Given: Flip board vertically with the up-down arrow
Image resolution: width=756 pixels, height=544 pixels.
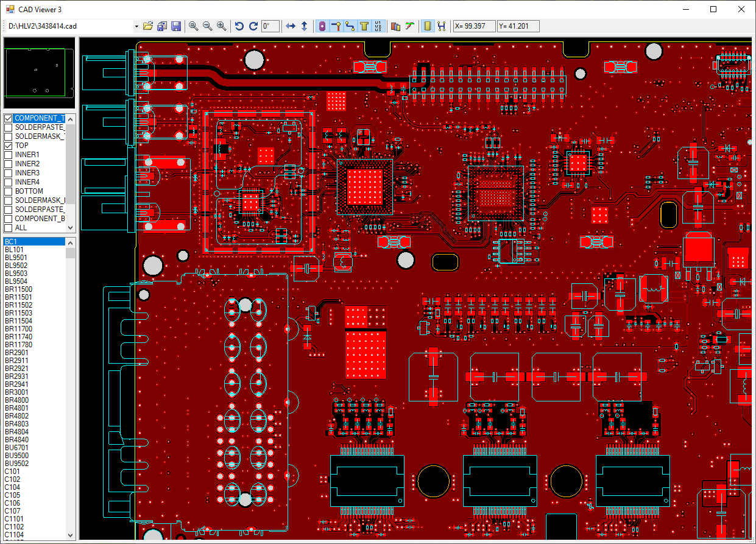Looking at the screenshot, I should click(x=305, y=26).
